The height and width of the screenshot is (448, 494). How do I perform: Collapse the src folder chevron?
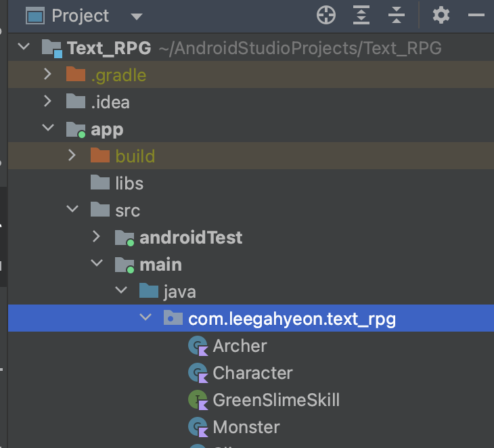[72, 208]
